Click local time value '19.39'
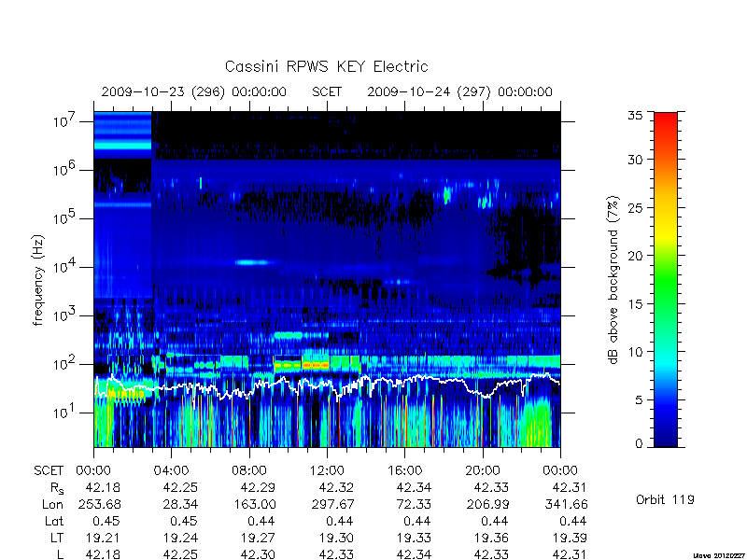The width and height of the screenshot is (747, 560). (x=569, y=539)
